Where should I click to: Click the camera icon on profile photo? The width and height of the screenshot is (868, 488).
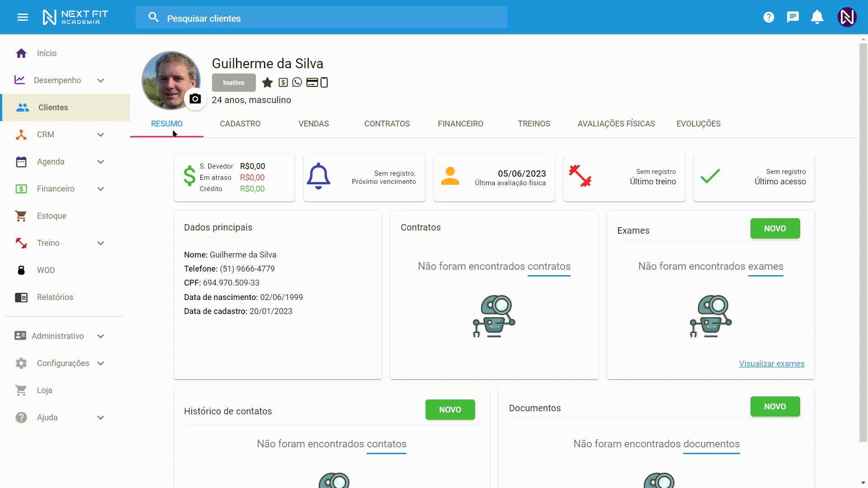tap(195, 99)
